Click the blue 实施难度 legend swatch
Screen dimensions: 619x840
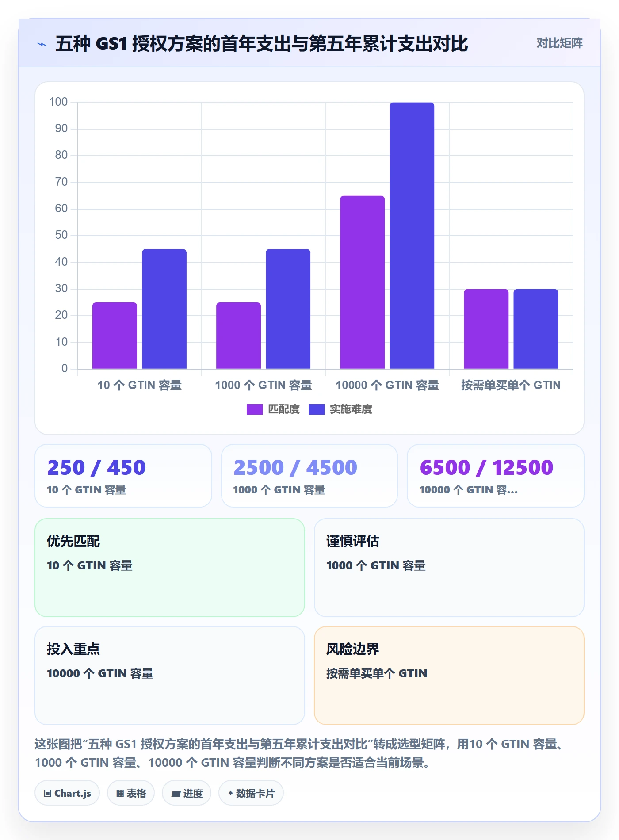tap(316, 409)
